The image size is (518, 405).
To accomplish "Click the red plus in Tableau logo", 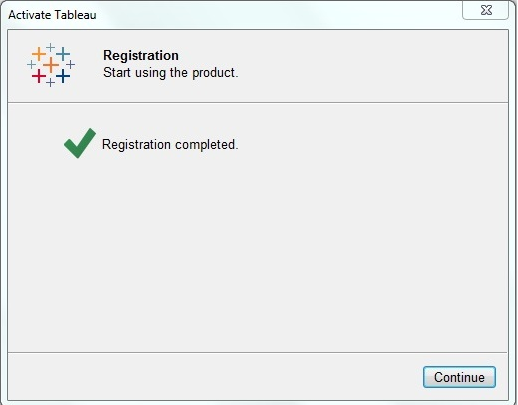I will 39,76.
